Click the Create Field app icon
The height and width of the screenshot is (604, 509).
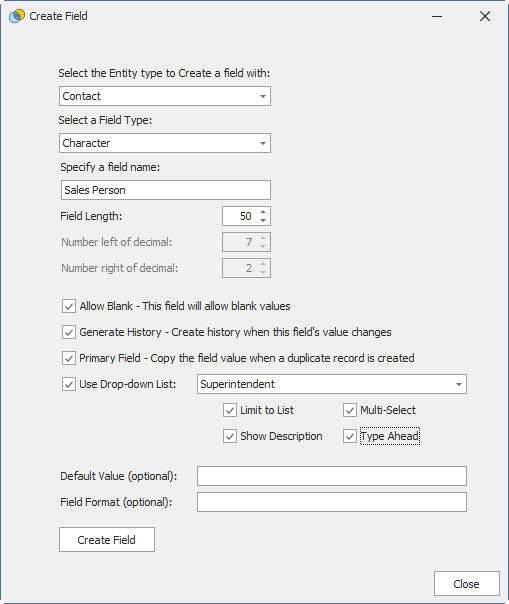click(17, 16)
